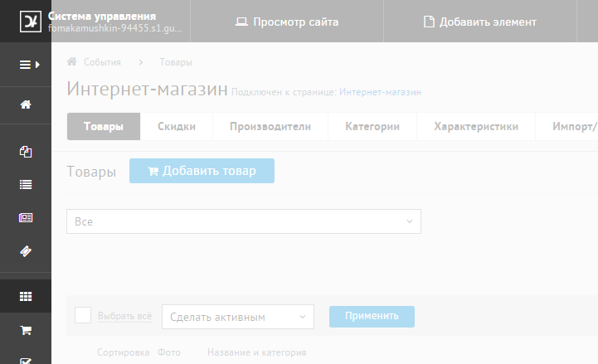Open the Сделать активным action dropdown
The width and height of the screenshot is (598, 364).
[x=238, y=317]
